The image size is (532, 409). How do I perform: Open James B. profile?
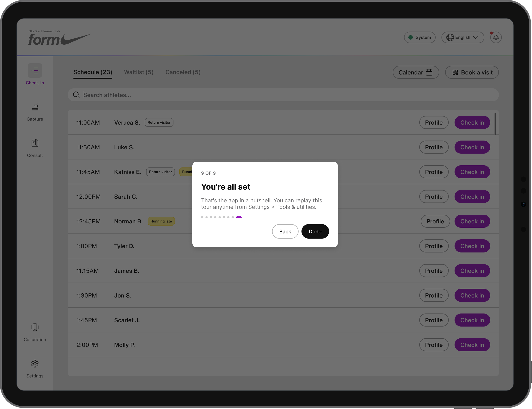point(434,271)
